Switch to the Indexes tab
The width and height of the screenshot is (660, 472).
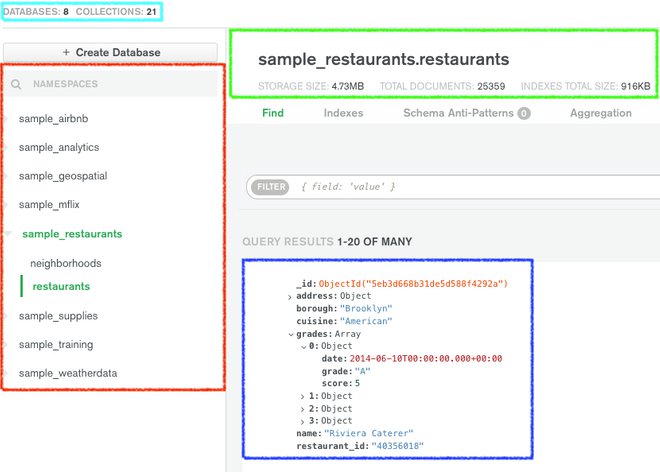click(x=343, y=113)
